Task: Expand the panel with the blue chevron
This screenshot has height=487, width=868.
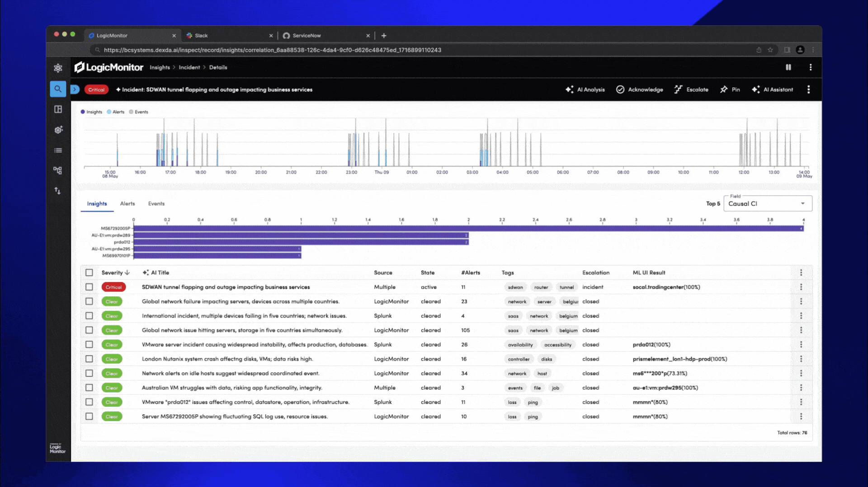Action: pyautogui.click(x=75, y=89)
